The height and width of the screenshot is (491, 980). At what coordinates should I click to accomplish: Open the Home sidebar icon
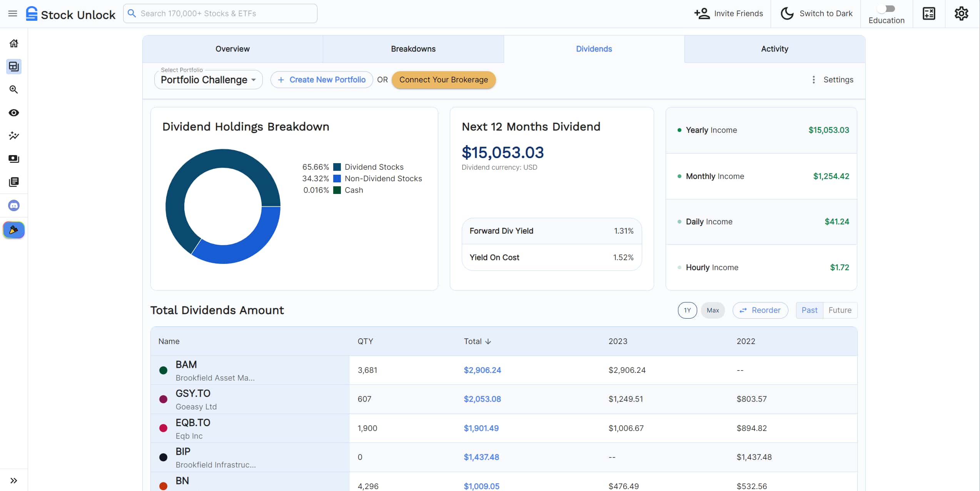[x=14, y=43]
